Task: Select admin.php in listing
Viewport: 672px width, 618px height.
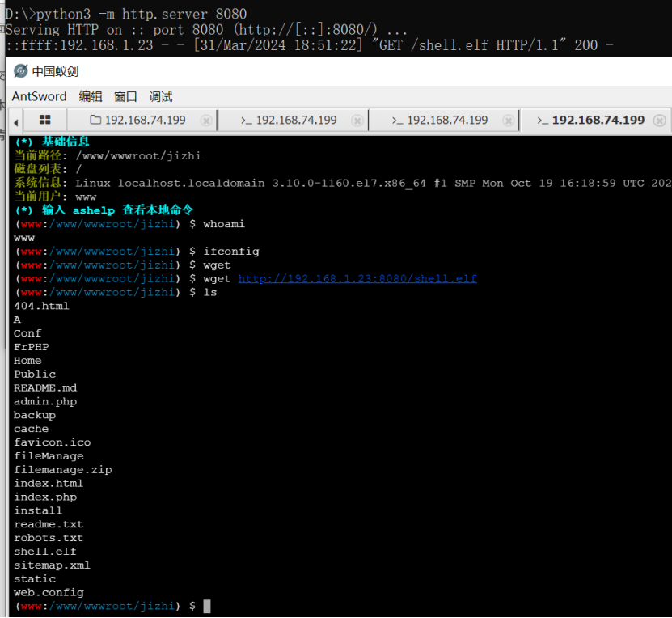Action: pos(45,401)
